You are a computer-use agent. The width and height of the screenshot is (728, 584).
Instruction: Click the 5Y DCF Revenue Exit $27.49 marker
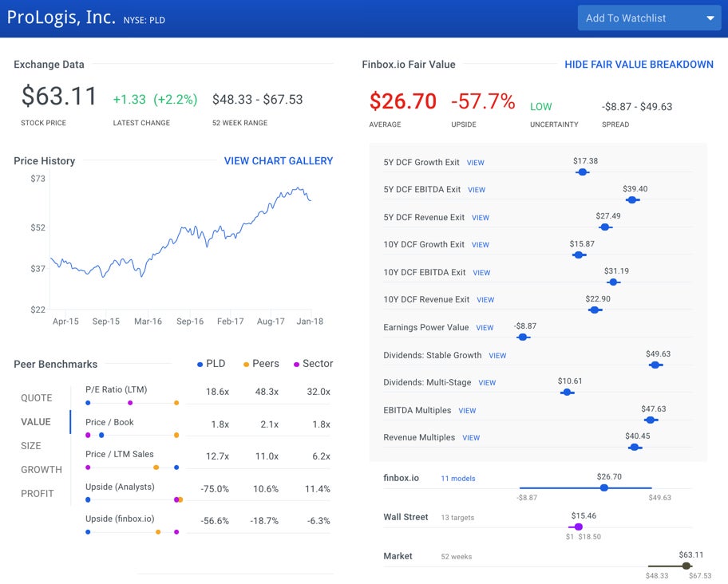605,227
